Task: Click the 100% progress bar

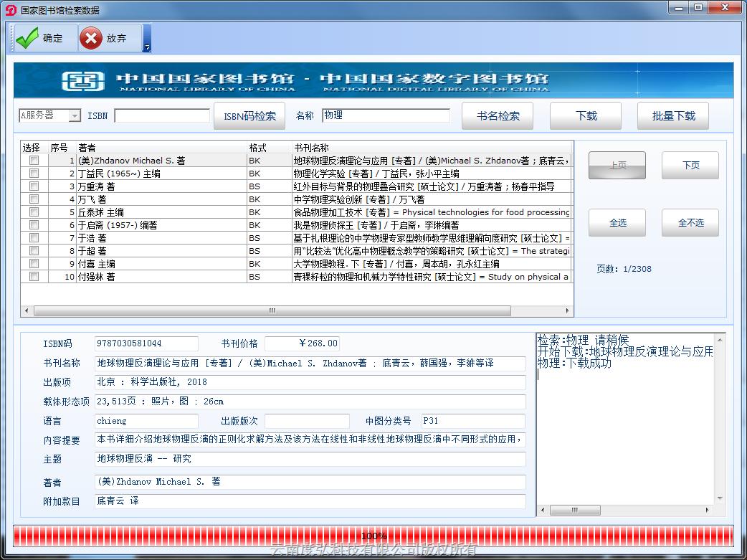Action: click(x=373, y=536)
